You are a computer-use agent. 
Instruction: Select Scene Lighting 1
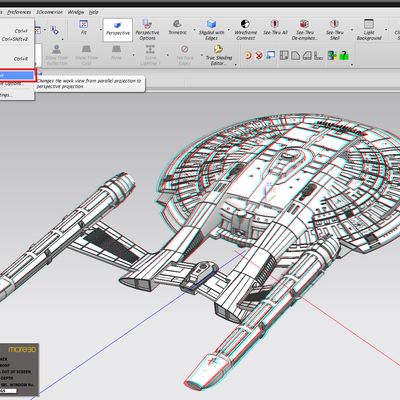point(150,55)
